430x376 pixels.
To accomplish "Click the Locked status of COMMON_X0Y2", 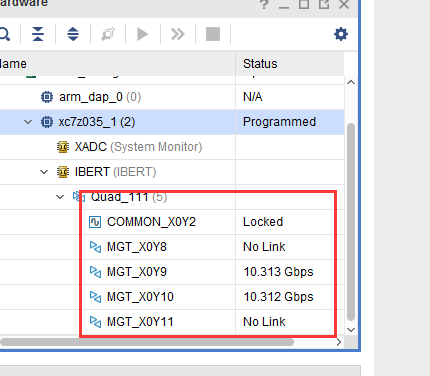I will [x=263, y=222].
